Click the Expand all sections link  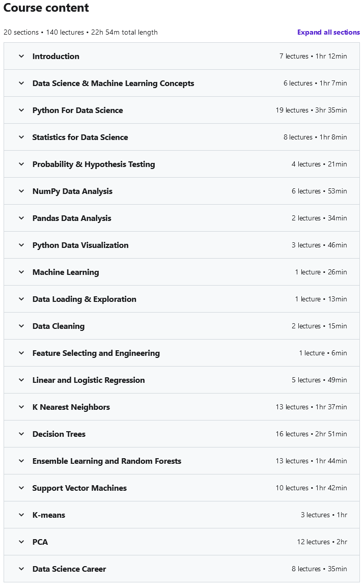click(x=328, y=32)
